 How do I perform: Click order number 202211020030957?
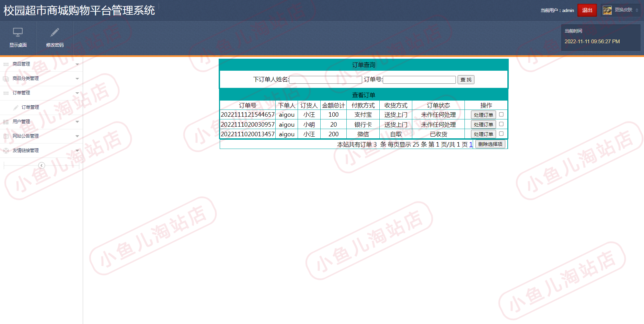click(x=248, y=125)
